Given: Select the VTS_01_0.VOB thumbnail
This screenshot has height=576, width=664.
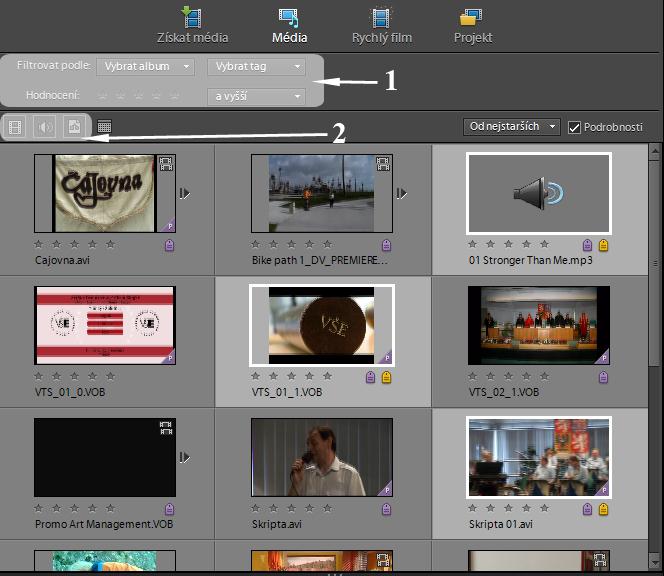Looking at the screenshot, I should pos(105,325).
